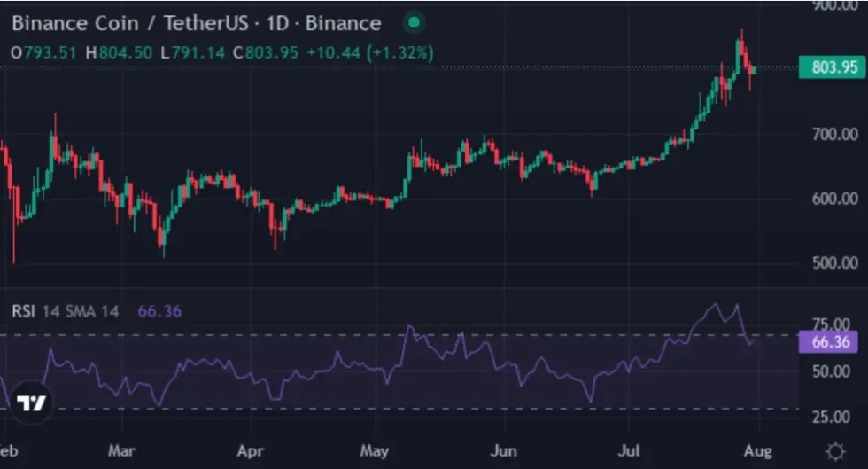Click the Jul label on time axis
The height and width of the screenshot is (469, 868).
(628, 450)
